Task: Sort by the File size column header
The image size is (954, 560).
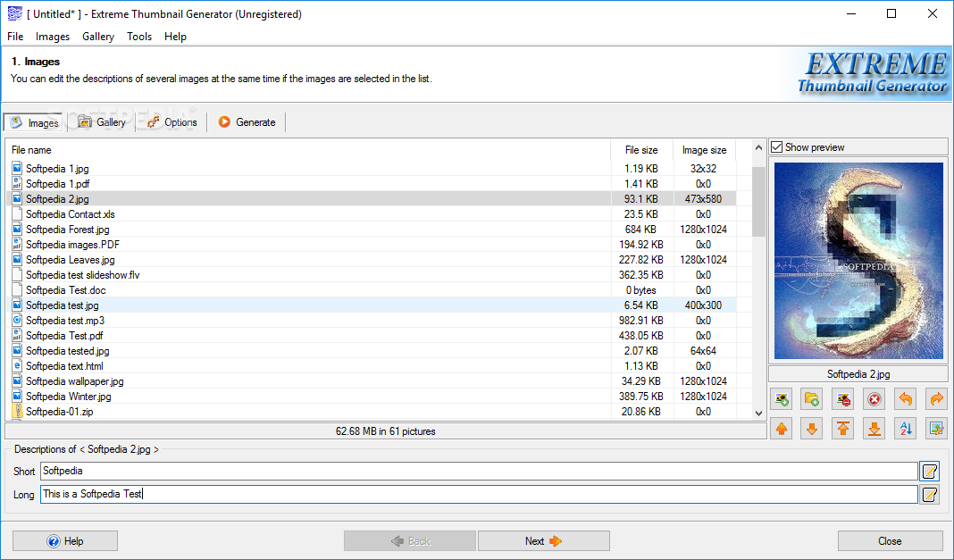Action: click(641, 149)
